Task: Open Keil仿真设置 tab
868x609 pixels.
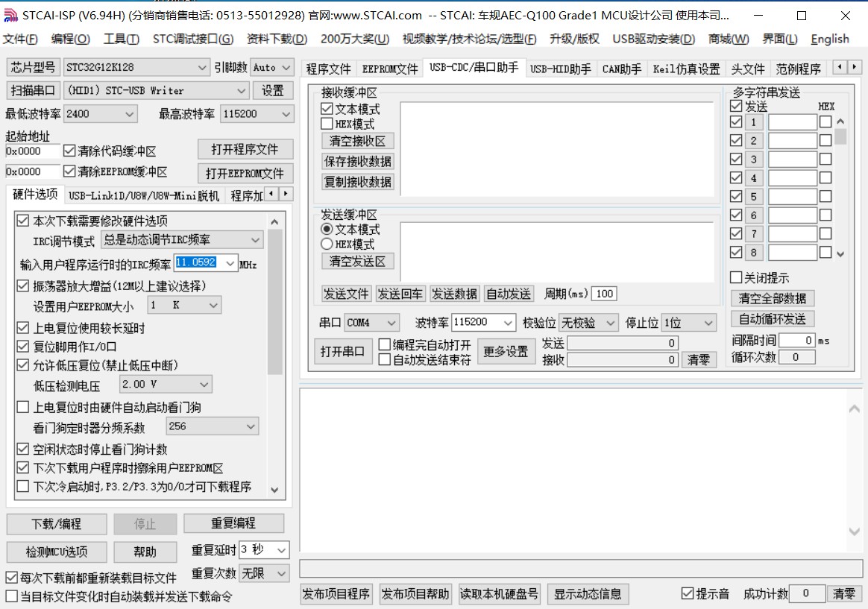Action: click(687, 69)
